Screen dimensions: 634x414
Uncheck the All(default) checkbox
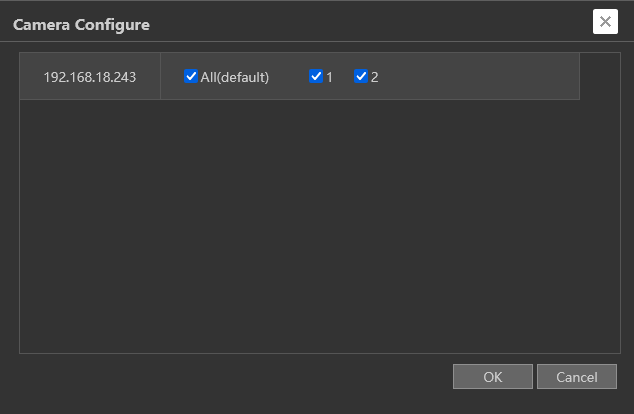click(x=191, y=77)
